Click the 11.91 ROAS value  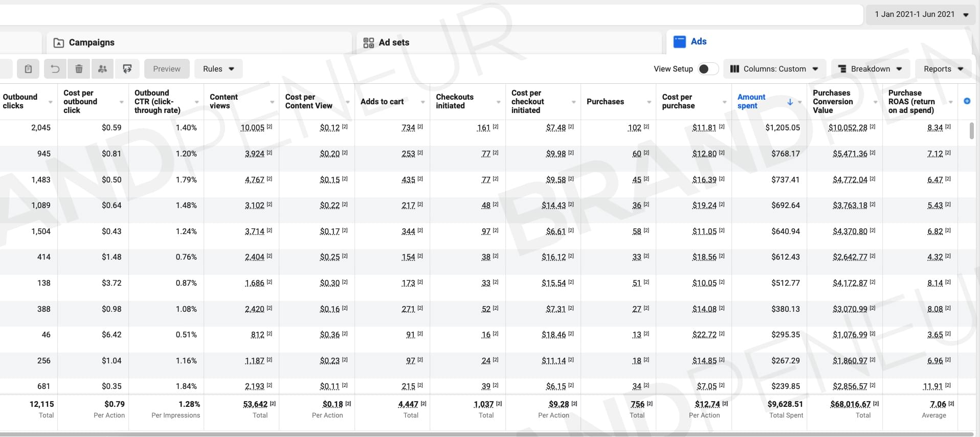tap(932, 386)
